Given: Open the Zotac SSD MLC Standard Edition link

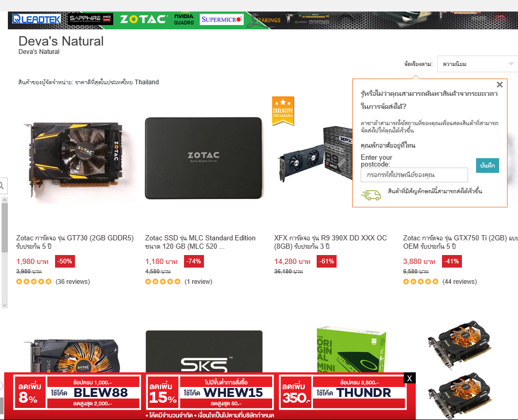Looking at the screenshot, I should (200, 242).
